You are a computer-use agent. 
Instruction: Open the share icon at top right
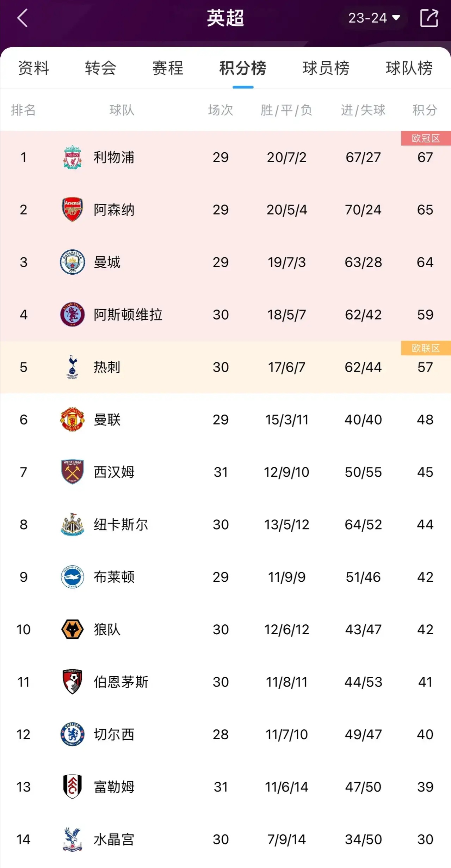(428, 18)
